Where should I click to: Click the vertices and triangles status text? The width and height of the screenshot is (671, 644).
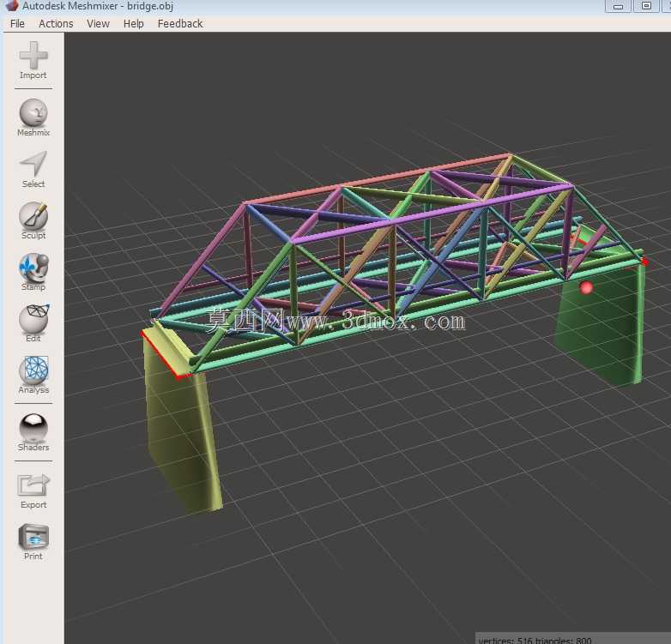coord(535,641)
